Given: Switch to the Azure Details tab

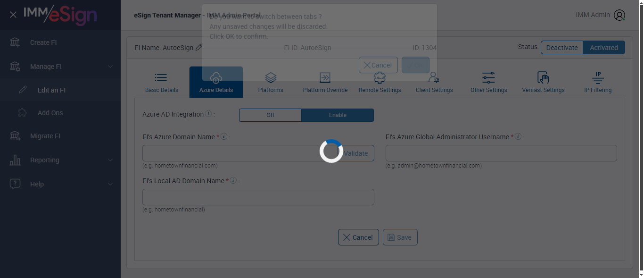Looking at the screenshot, I should click(216, 82).
